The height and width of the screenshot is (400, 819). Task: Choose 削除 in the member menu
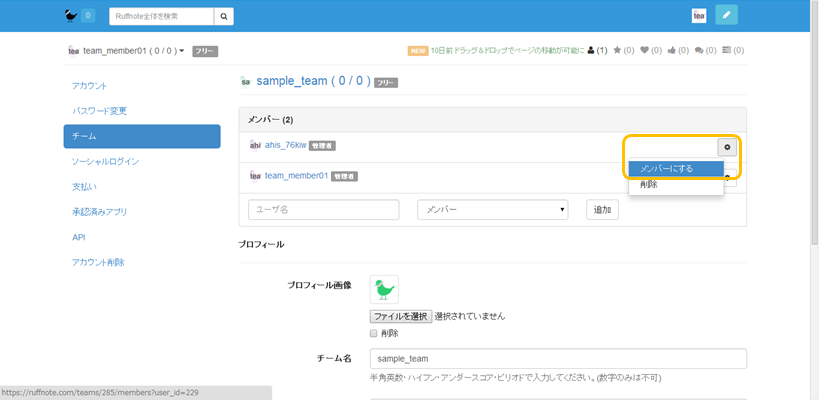[649, 184]
